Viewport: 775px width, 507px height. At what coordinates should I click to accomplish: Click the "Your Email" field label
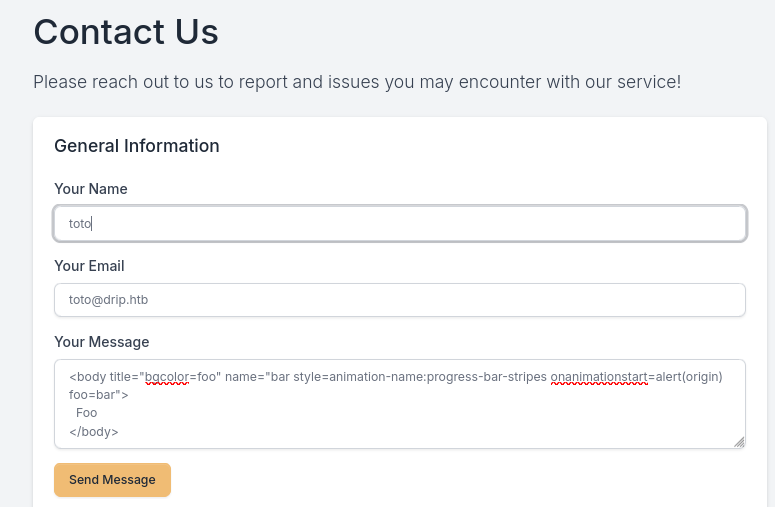point(89,266)
